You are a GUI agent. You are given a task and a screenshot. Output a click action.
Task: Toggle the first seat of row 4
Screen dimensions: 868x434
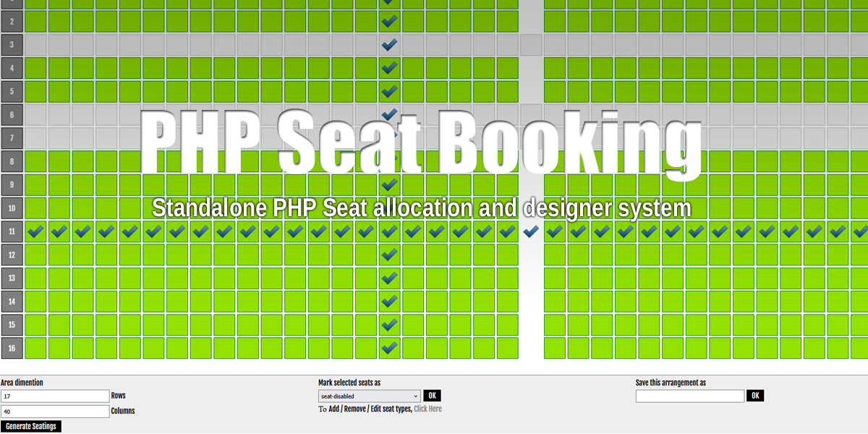[x=34, y=67]
